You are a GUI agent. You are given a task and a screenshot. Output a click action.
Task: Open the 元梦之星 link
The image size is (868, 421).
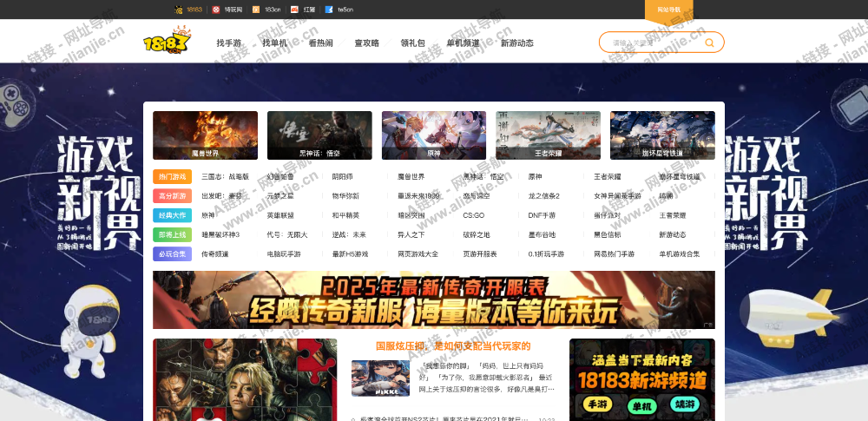click(280, 196)
